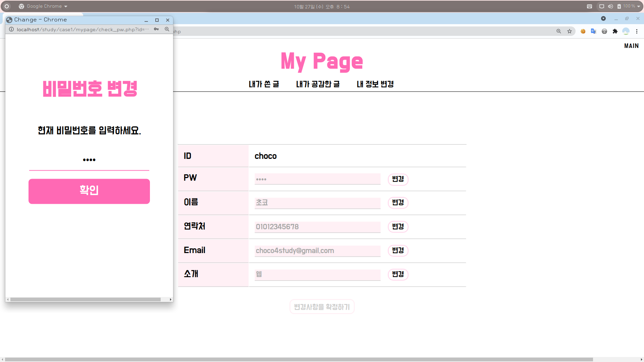Click the gear extension icon in toolbar
Image resolution: width=644 pixels, height=362 pixels.
coord(604,31)
